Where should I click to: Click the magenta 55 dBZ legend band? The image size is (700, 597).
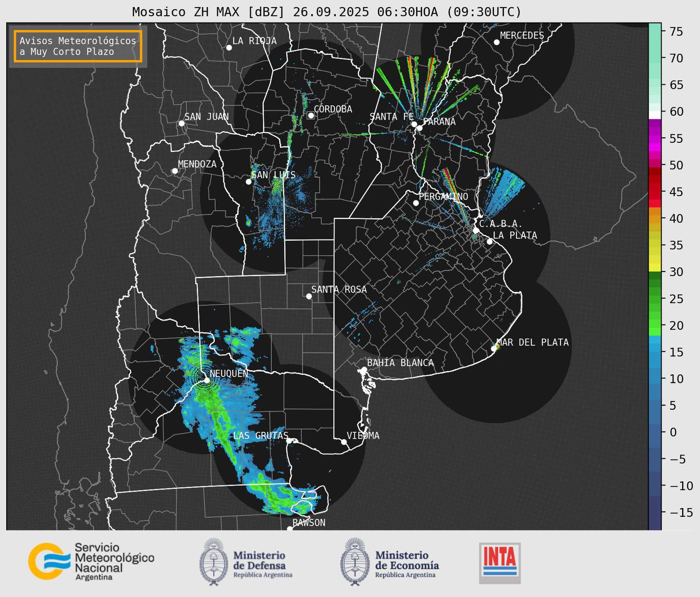[655, 139]
